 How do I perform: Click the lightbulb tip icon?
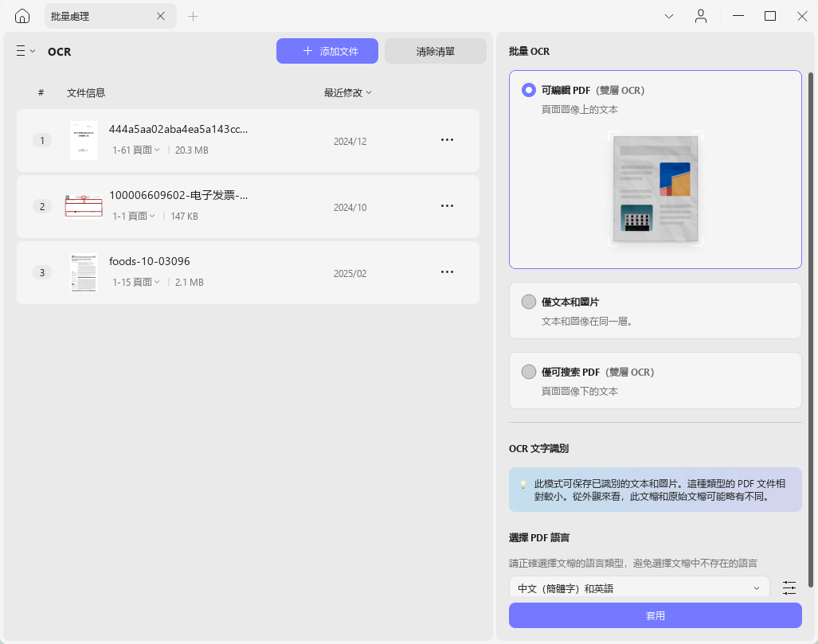coord(523,485)
